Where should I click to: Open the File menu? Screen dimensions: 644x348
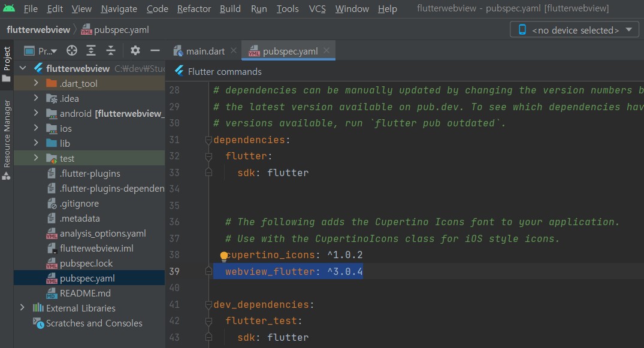(31, 8)
